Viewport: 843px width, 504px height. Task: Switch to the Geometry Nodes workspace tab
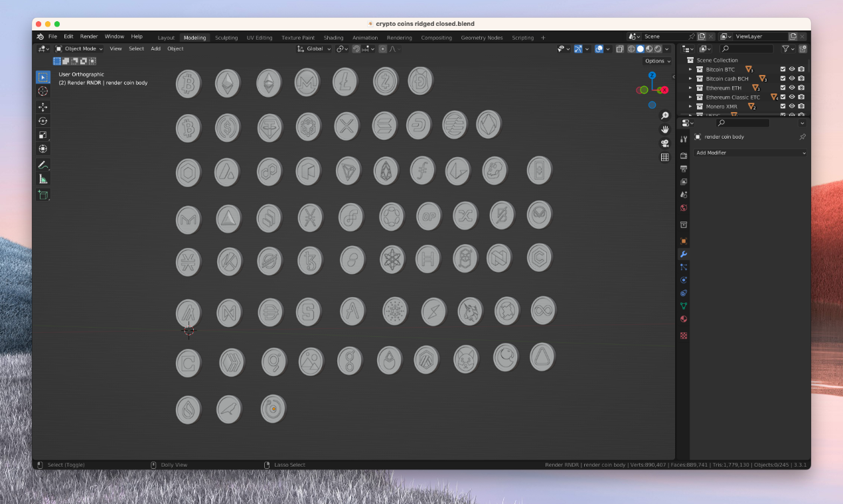pos(482,38)
